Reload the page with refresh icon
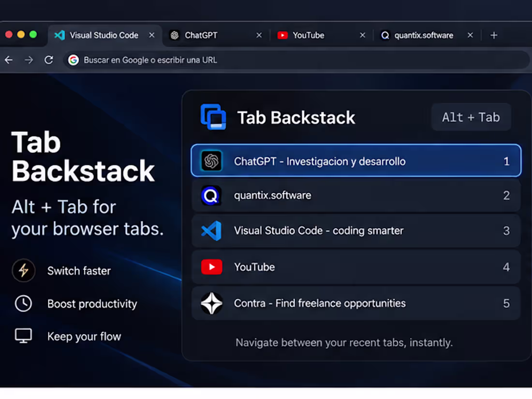 (49, 60)
